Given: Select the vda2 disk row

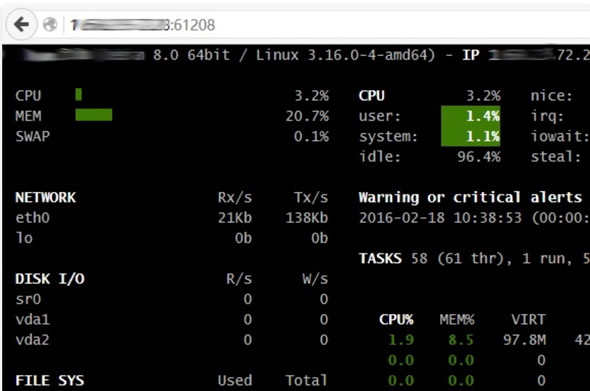Looking at the screenshot, I should [x=172, y=339].
